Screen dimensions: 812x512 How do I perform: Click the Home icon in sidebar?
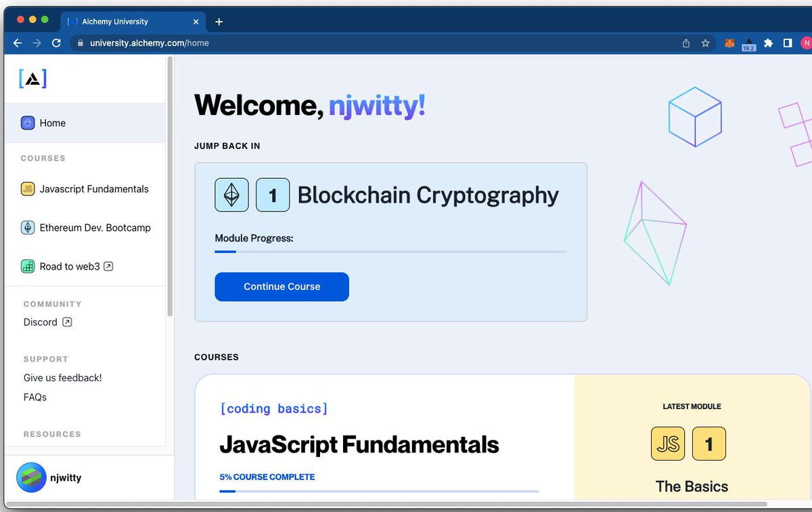coord(28,123)
